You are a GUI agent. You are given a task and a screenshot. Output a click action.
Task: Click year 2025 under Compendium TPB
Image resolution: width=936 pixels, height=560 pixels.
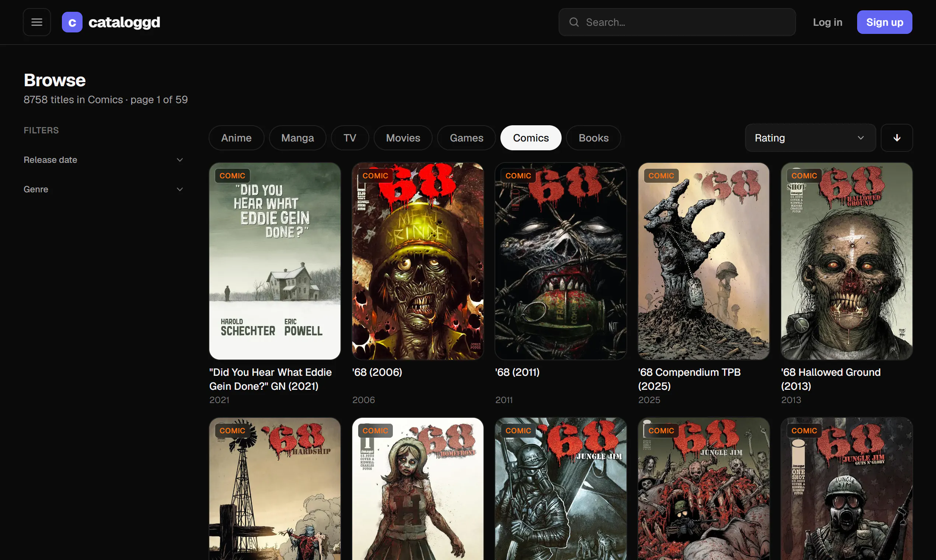649,400
